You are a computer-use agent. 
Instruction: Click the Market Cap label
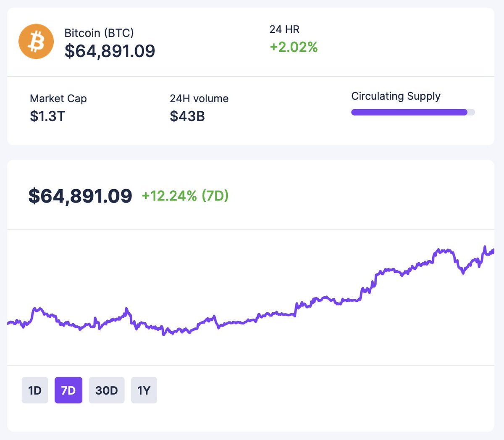tap(58, 99)
